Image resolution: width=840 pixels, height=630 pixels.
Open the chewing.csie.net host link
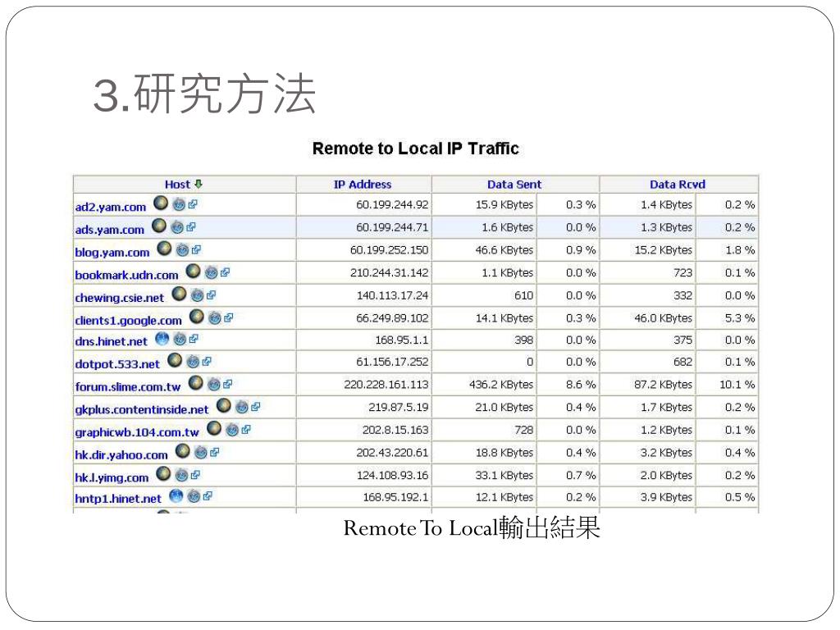point(120,297)
